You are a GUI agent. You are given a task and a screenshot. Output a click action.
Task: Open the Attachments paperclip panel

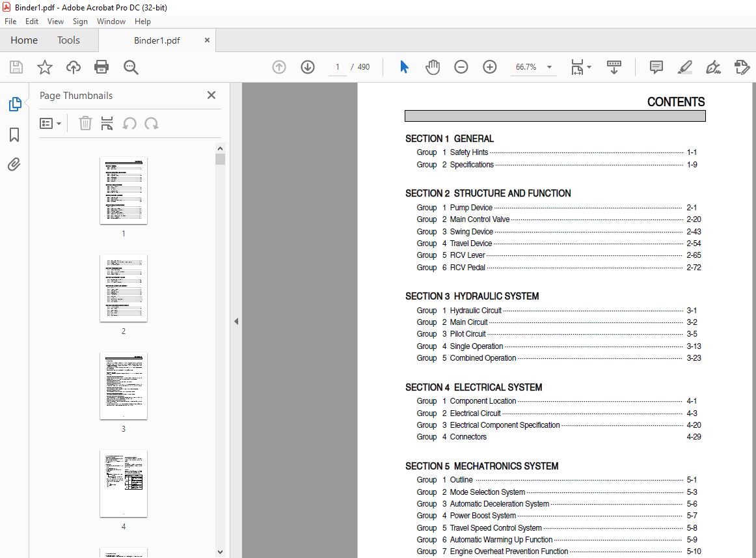click(x=14, y=165)
